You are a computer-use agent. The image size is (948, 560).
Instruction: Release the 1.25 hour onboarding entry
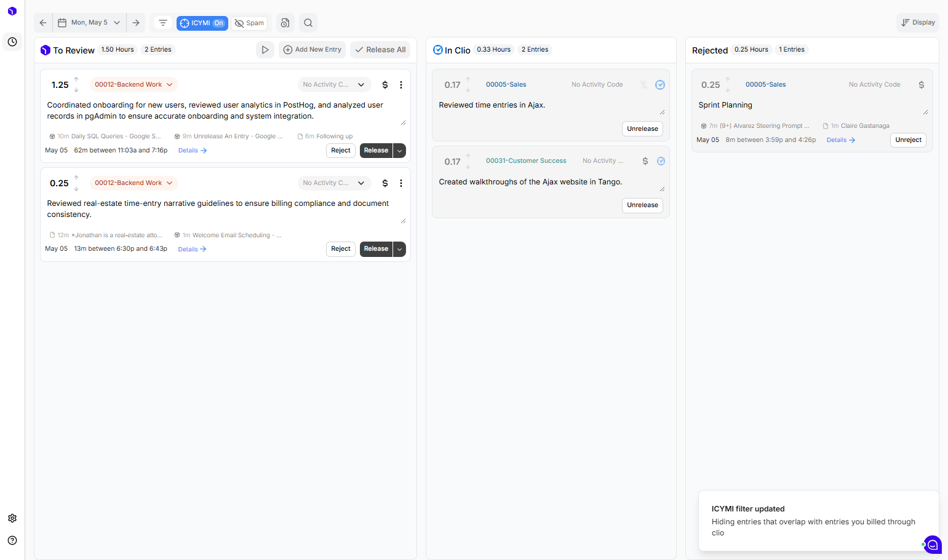[x=376, y=151]
